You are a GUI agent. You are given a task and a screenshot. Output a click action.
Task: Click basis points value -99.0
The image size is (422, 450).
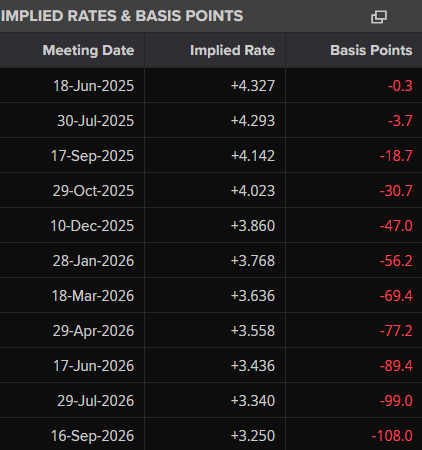pyautogui.click(x=396, y=401)
